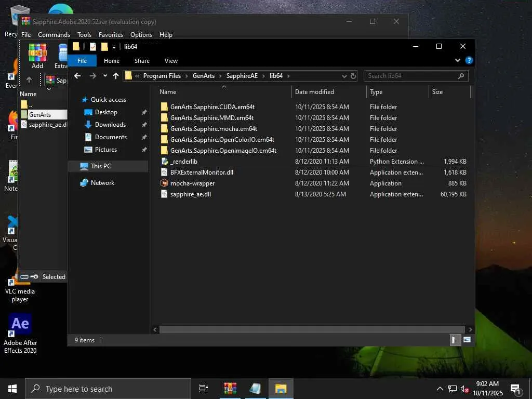This screenshot has width=532, height=399.
Task: Open Adobe After Effects 2020 desktop shortcut
Action: click(20, 334)
